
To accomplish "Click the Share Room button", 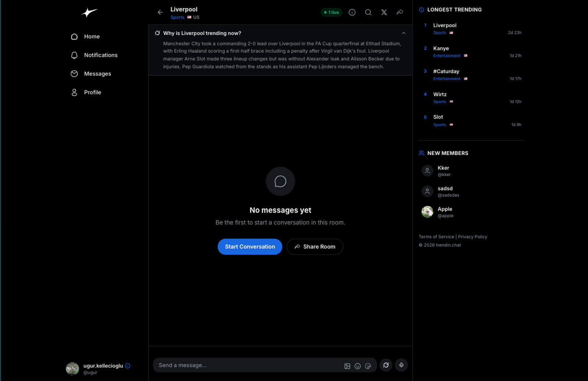I will tap(315, 247).
